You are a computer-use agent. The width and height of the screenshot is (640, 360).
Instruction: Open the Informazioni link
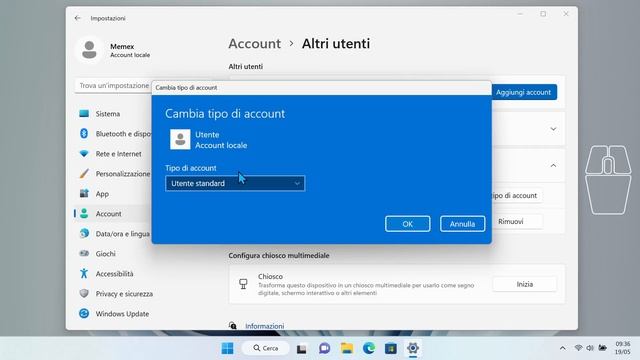pos(264,326)
